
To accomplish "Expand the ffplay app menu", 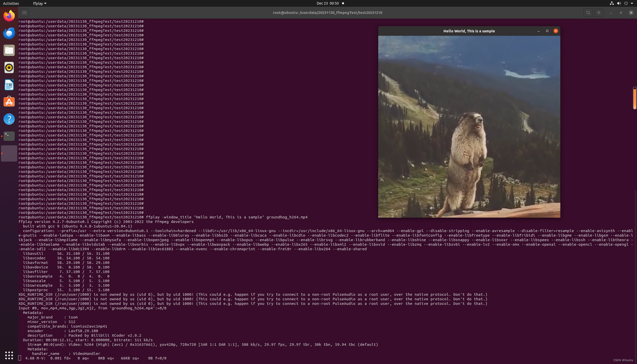I will tap(40, 3).
